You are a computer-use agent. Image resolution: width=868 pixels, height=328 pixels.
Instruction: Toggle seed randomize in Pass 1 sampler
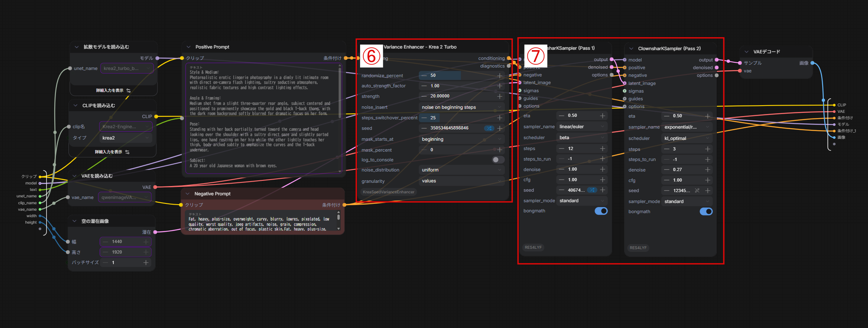click(x=592, y=190)
